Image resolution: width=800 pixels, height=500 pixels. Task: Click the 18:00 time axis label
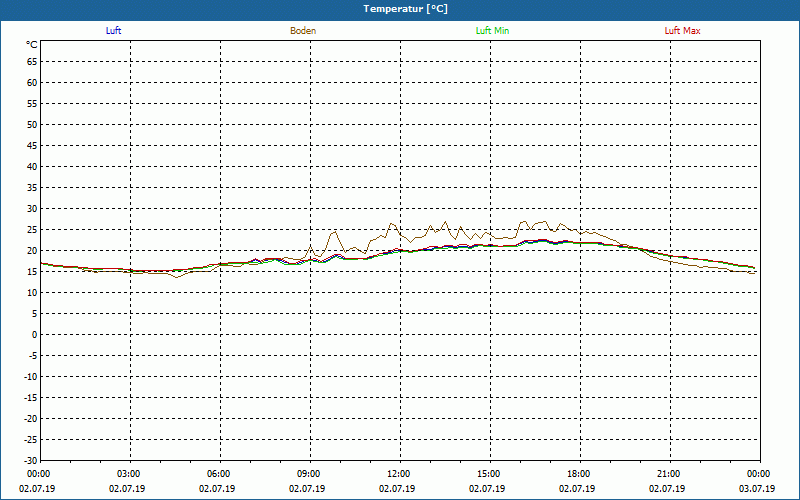point(579,474)
